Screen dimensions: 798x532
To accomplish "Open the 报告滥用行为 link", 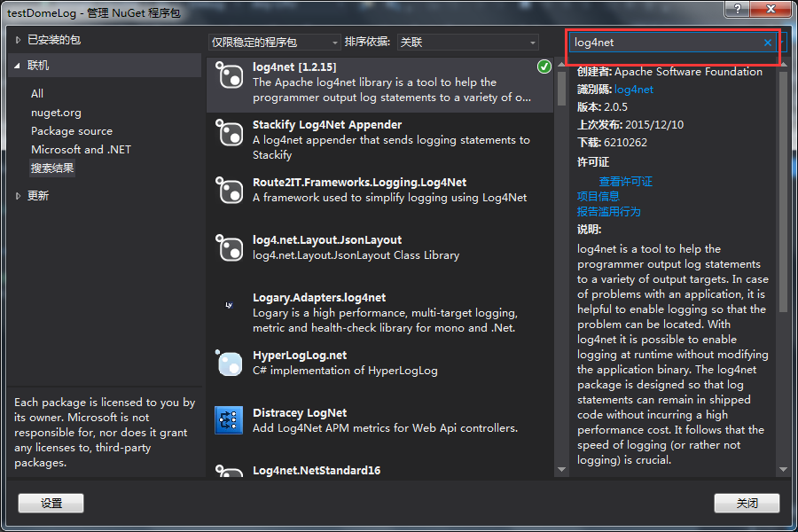I will coord(608,212).
